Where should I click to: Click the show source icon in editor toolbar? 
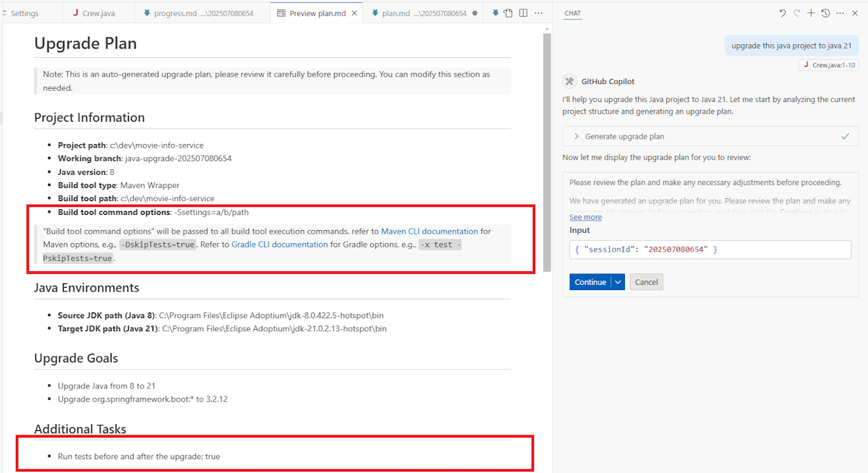pyautogui.click(x=508, y=13)
